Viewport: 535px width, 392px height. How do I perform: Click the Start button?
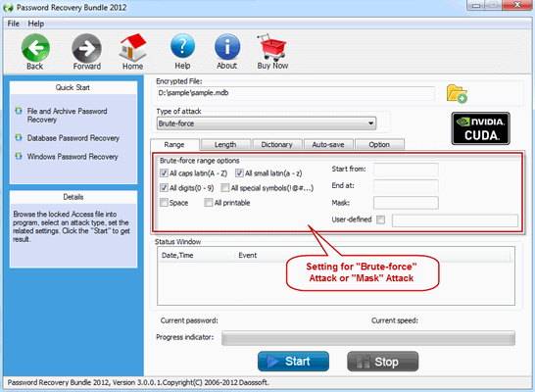pos(293,362)
